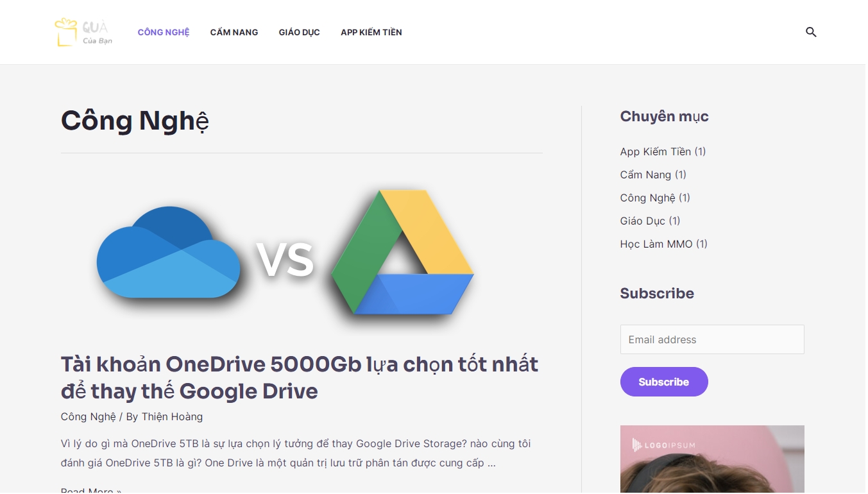Screen dimensions: 868x494
Task: Click the Chuyên mục sidebar heading
Action: tap(664, 117)
